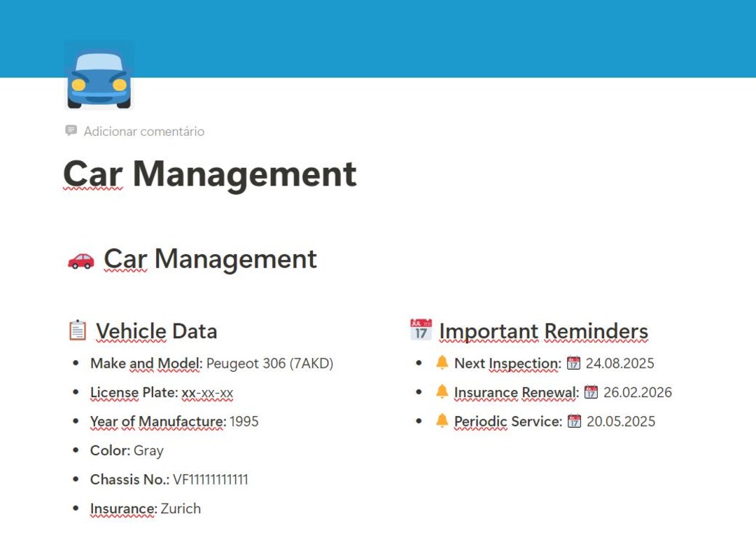Click the Color label

point(111,450)
